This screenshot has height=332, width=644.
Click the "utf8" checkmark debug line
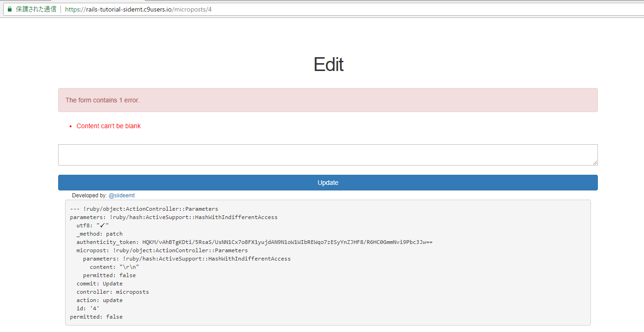(93, 225)
